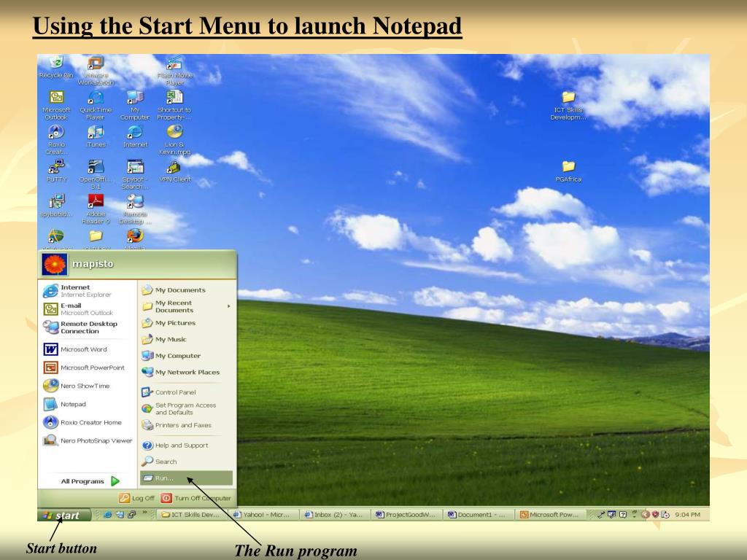The height and width of the screenshot is (560, 747).
Task: Select the OpenOffice 3.1 desktop icon
Action: tap(96, 175)
